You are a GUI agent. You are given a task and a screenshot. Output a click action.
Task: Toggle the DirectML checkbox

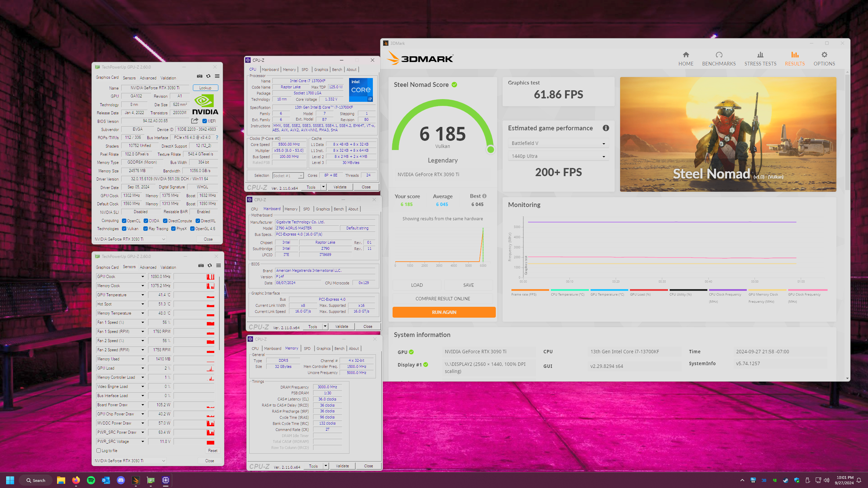(198, 221)
